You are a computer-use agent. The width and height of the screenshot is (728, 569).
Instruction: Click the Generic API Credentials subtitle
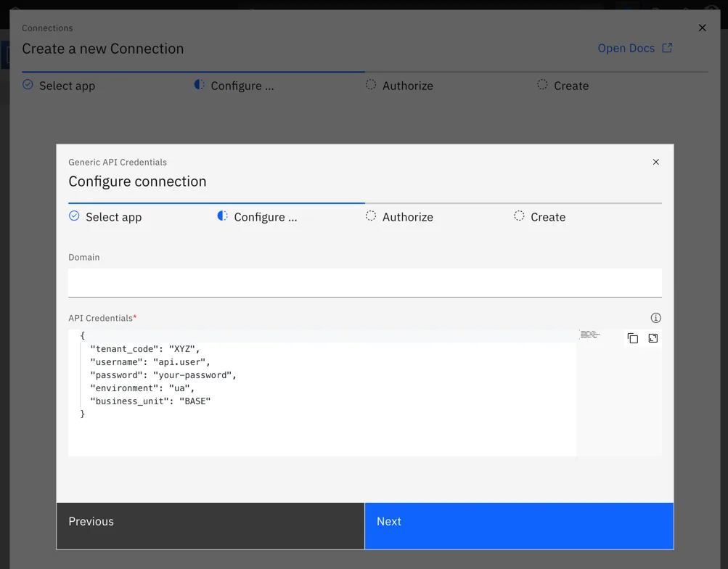tap(118, 162)
